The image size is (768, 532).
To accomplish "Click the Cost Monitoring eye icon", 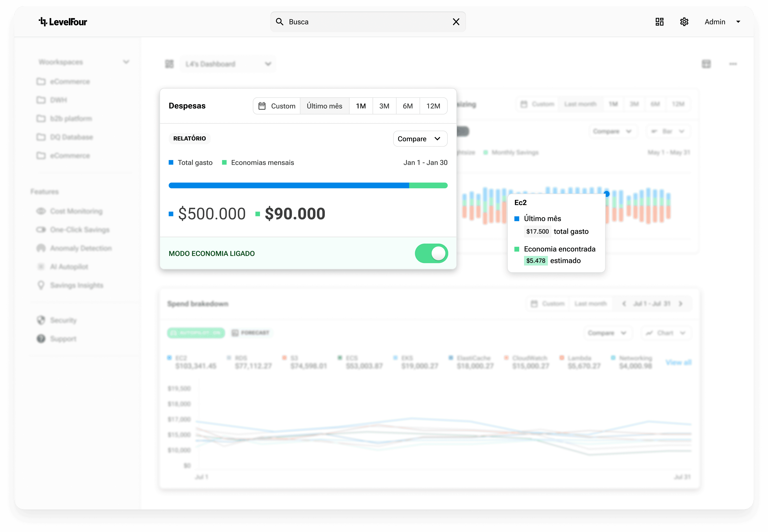I will (41, 211).
